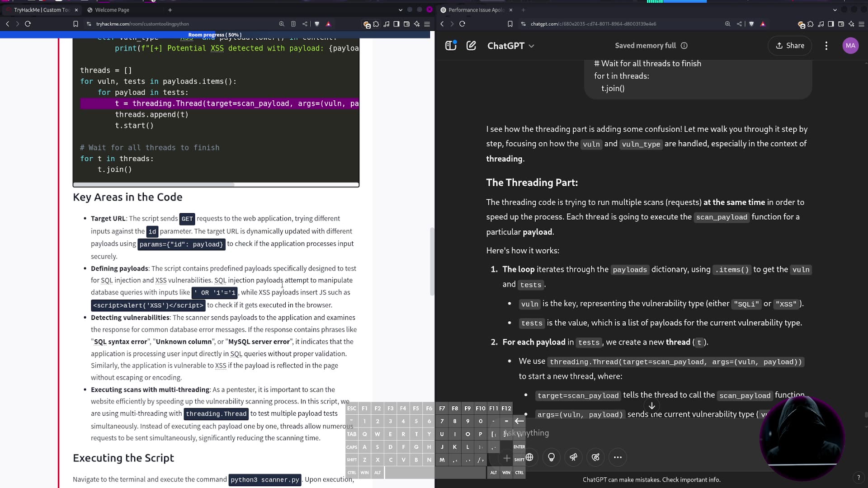868x488 pixels.
Task: Toggle the Brave Shields icon on chatgpt.com
Action: [751, 23]
